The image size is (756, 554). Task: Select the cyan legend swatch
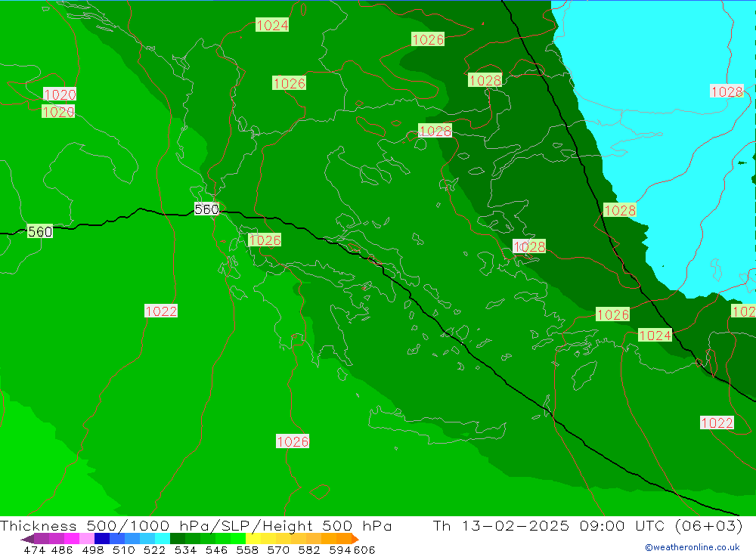(x=163, y=539)
